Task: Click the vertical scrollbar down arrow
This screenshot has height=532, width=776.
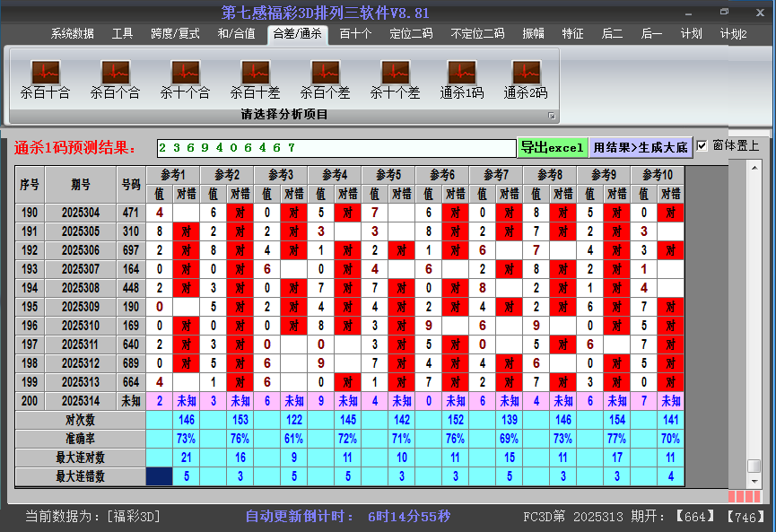Action: point(754,482)
